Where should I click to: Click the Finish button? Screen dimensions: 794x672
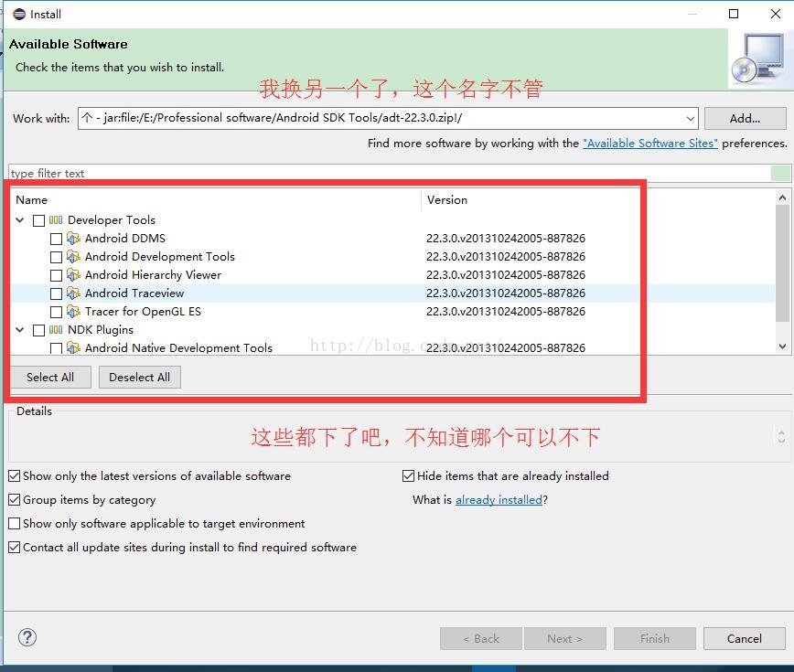click(655, 638)
